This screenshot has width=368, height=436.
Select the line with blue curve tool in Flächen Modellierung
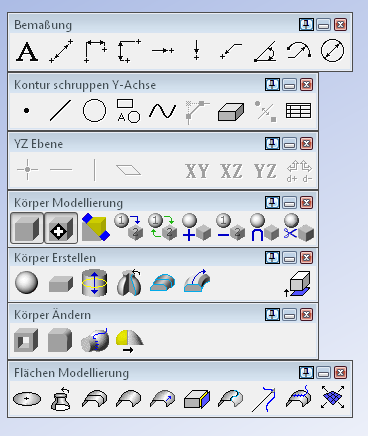265,399
